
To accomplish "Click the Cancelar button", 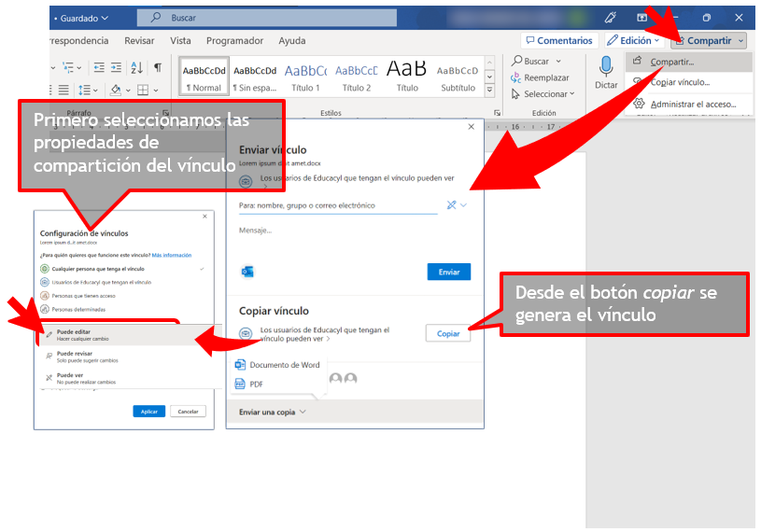I will point(188,412).
